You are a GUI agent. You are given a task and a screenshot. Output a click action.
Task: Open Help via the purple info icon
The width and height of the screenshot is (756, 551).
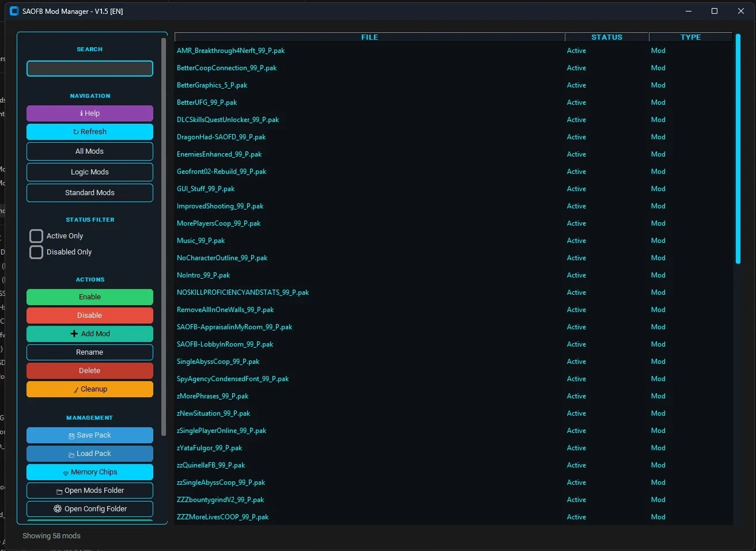[x=81, y=113]
